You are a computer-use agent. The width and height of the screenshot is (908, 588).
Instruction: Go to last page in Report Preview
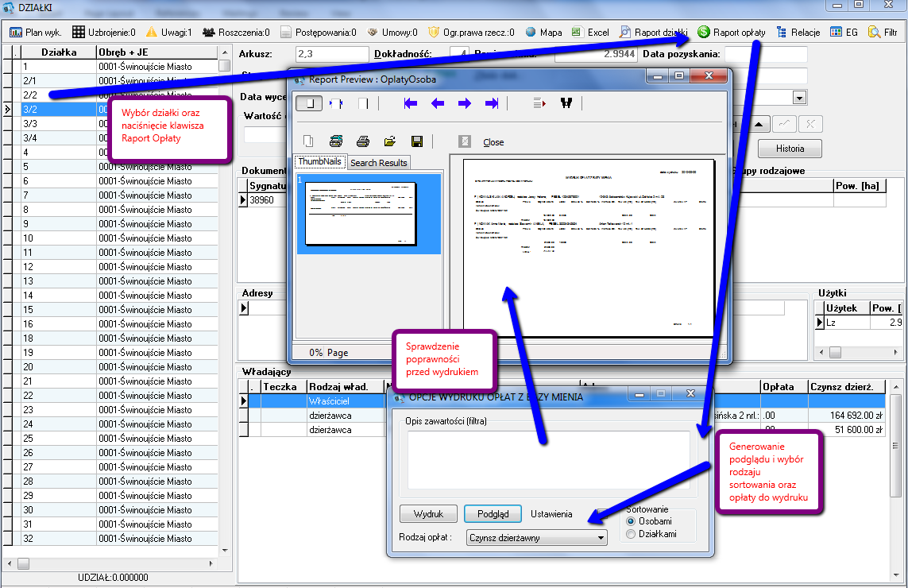(492, 103)
